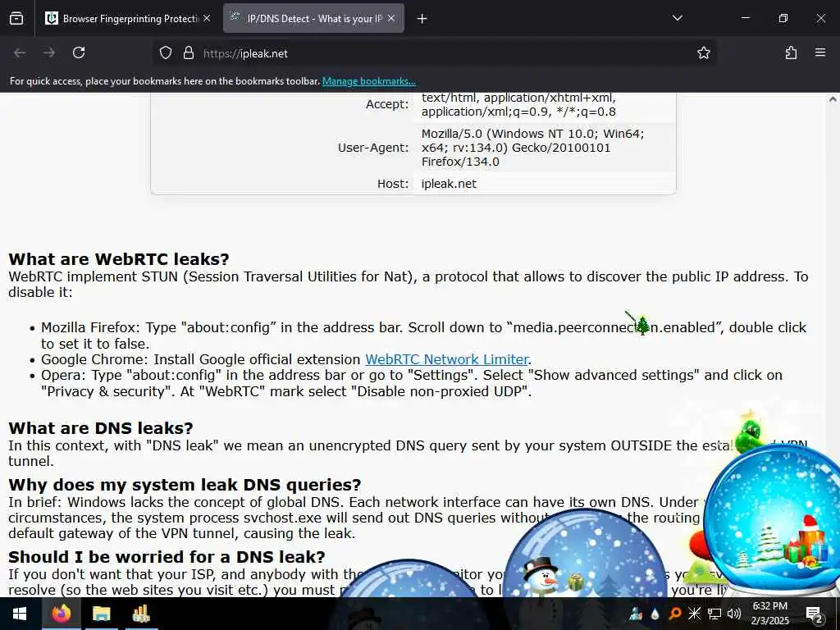Open File Explorer from the taskbar

(101, 614)
